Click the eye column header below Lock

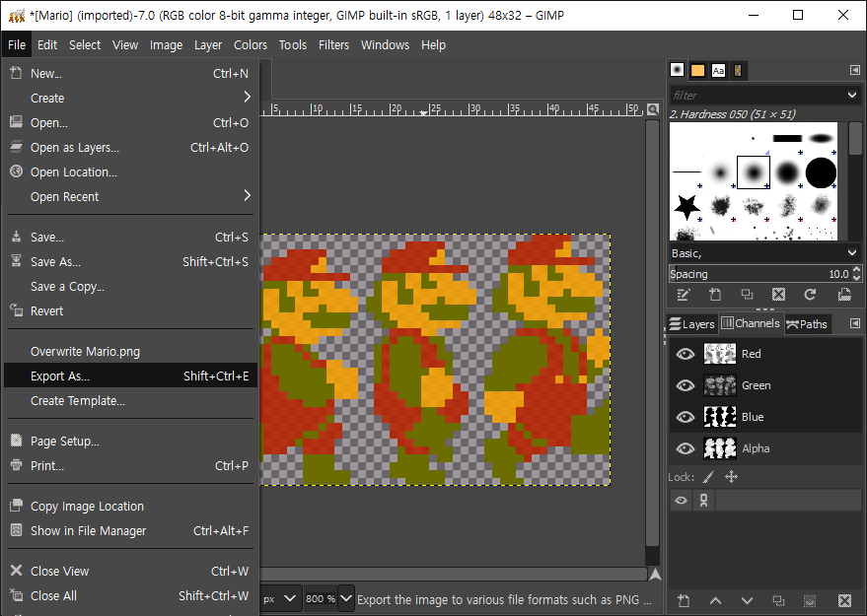[682, 501]
